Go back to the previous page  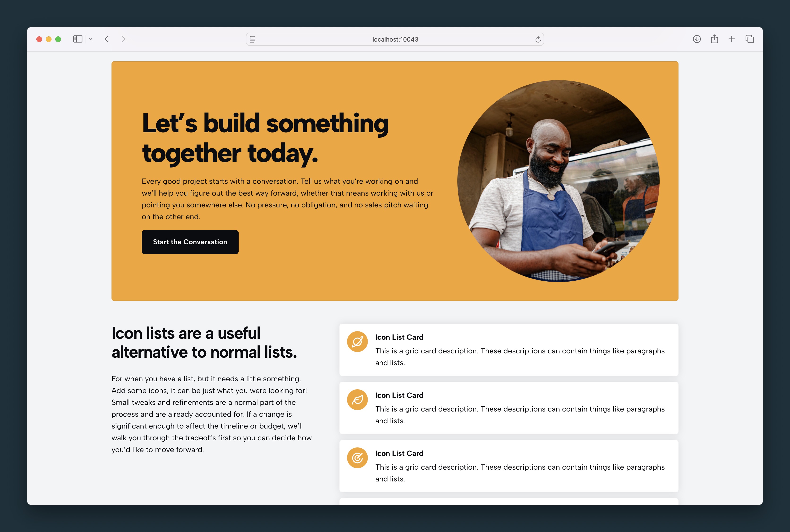[x=107, y=39]
